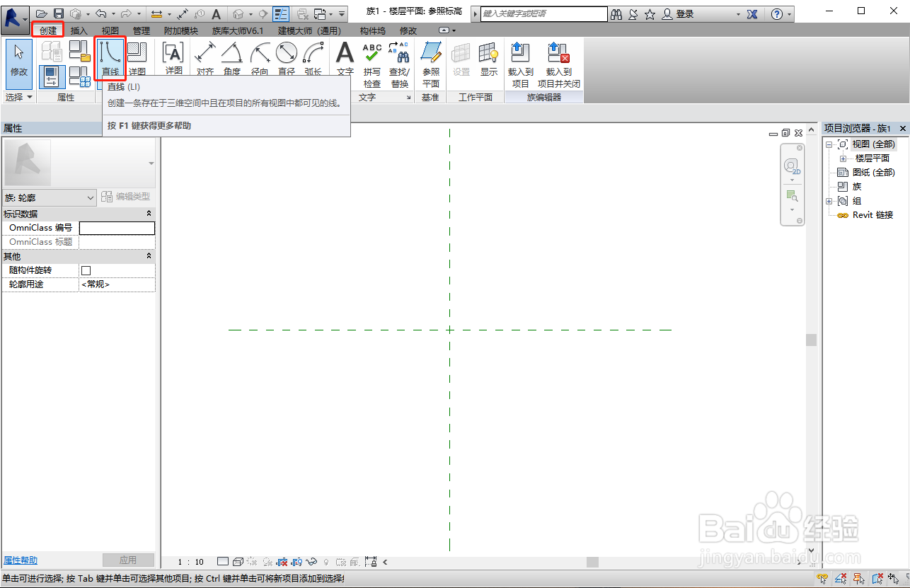Image resolution: width=910 pixels, height=588 pixels.
Task: Click the Thin Lines icon in quick access toolbar
Action: 280,13
